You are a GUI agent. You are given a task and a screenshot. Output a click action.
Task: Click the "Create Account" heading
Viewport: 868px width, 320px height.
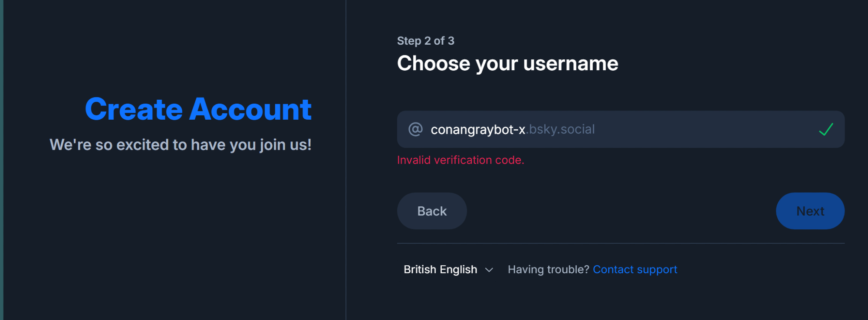click(x=198, y=109)
